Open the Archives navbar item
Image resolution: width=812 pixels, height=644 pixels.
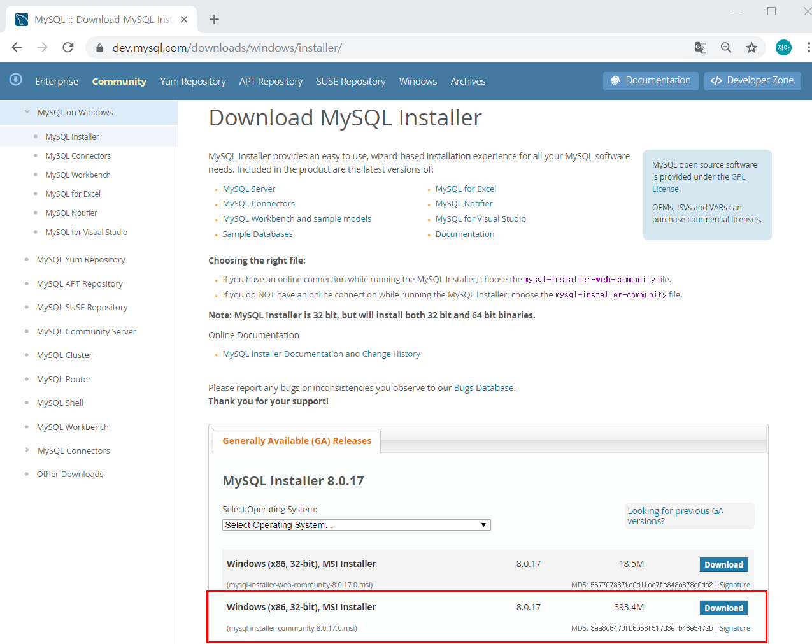tap(468, 82)
